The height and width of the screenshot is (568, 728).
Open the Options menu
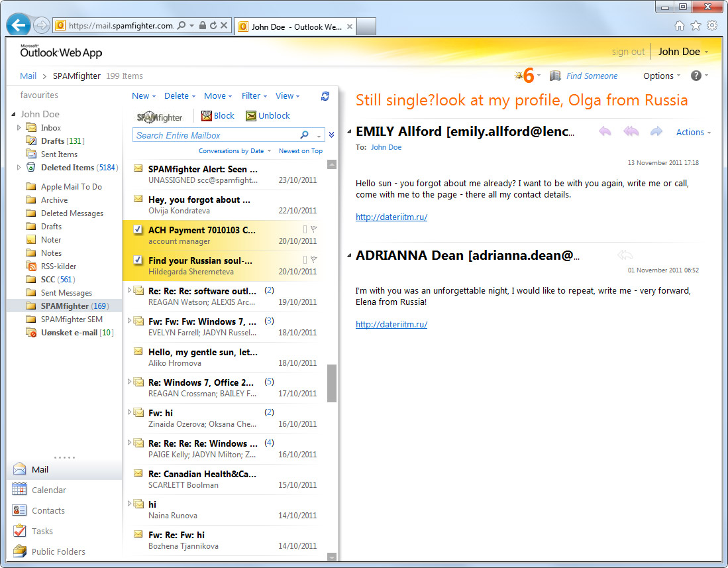tap(662, 76)
